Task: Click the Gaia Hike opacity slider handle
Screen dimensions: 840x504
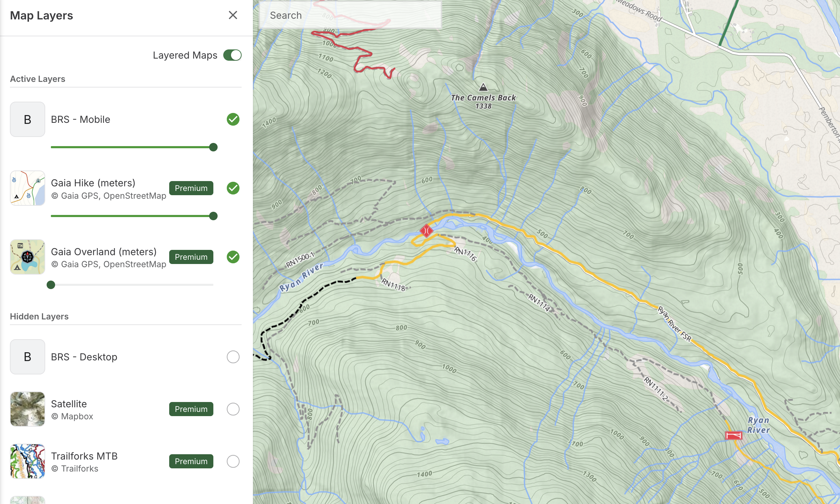Action: coord(213,216)
